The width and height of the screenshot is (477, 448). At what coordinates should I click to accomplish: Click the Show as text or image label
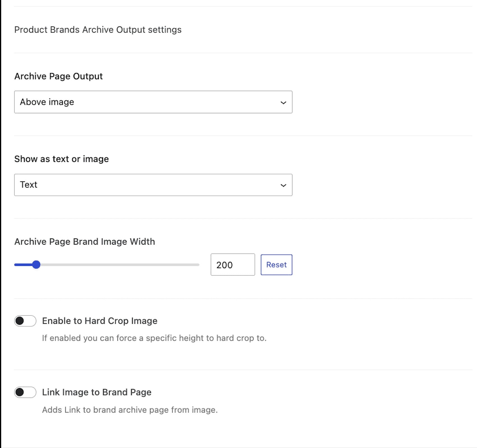(62, 159)
